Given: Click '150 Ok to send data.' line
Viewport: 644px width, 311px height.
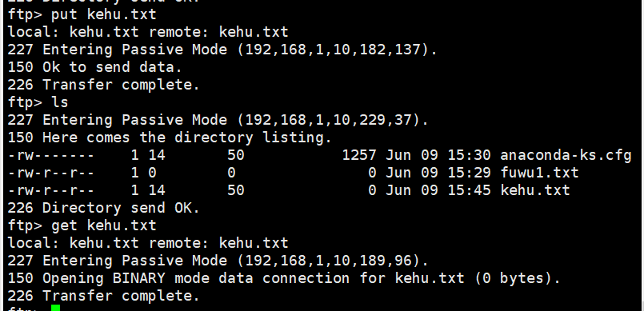Looking at the screenshot, I should pos(95,67).
